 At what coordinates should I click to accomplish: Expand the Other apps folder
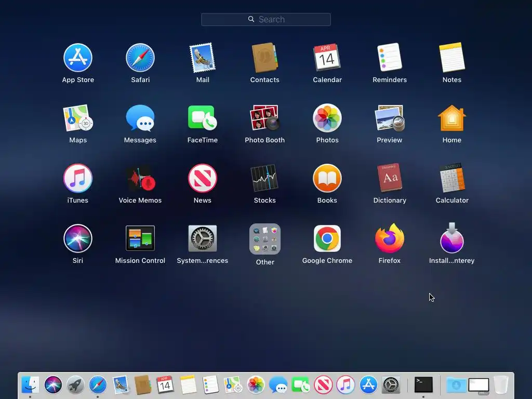coord(264,239)
